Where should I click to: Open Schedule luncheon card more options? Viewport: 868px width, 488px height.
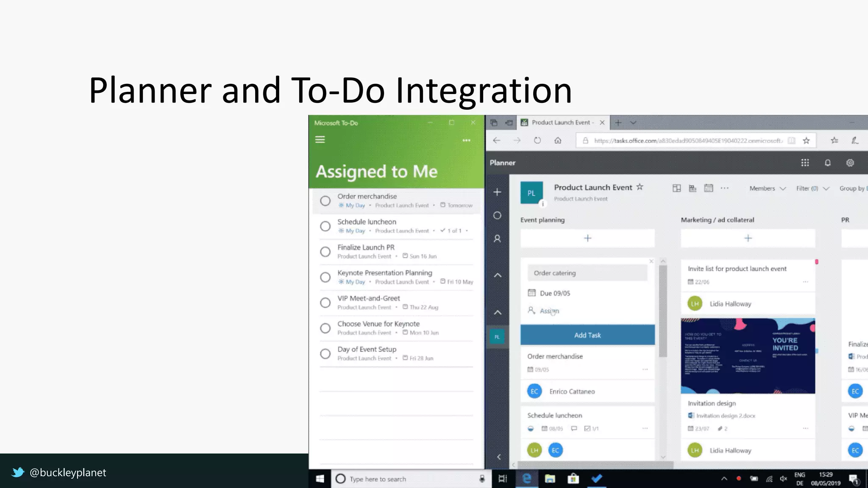click(645, 428)
